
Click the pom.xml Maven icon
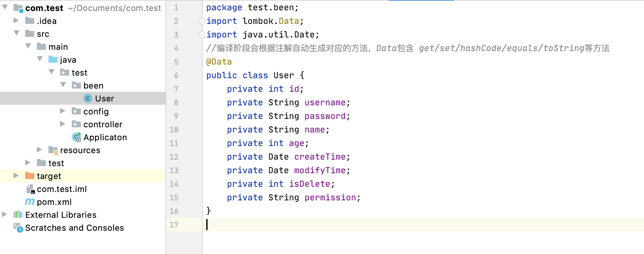pos(30,202)
